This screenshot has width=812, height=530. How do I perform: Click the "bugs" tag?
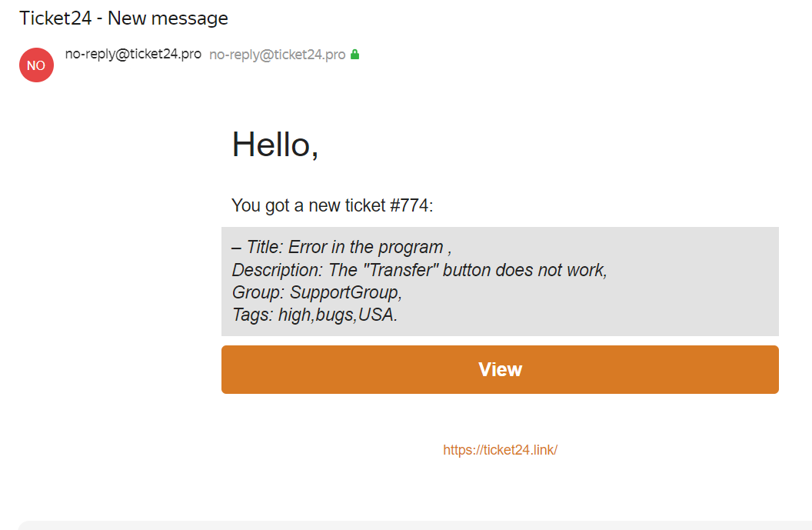(334, 315)
